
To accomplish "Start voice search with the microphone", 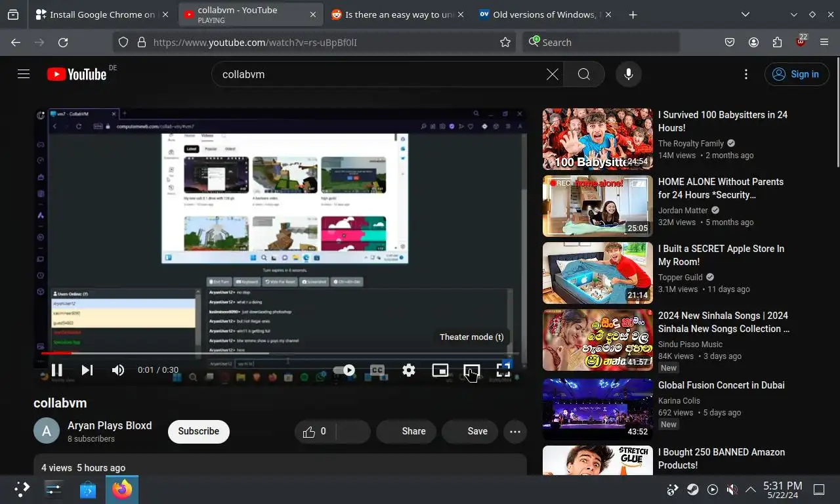I will coord(629,74).
